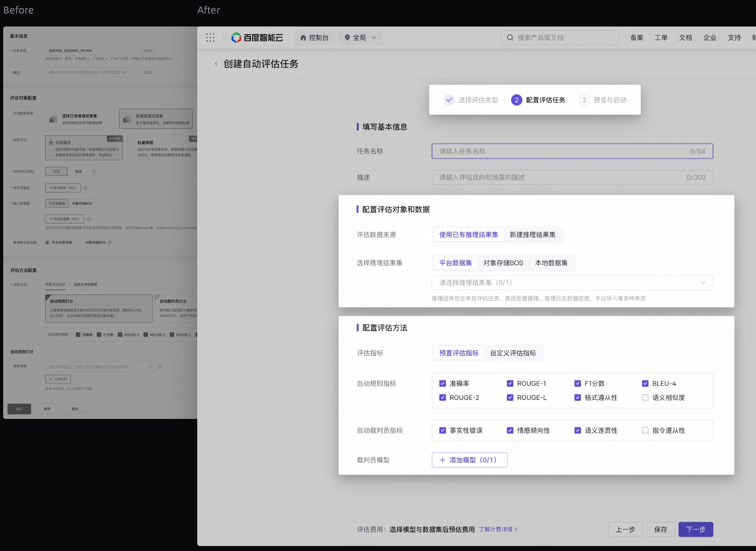The height and width of the screenshot is (551, 756).
Task: Click the 添加模型 (0/1) button
Action: tap(469, 460)
